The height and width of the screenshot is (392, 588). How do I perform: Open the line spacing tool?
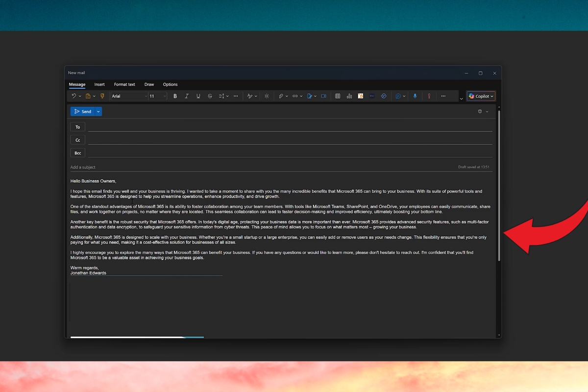coord(221,96)
